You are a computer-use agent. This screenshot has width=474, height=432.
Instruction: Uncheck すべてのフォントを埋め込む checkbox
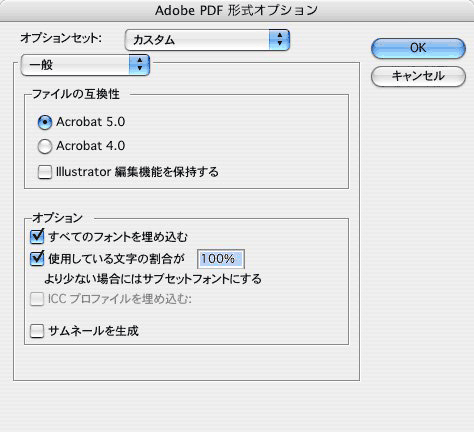(x=37, y=237)
